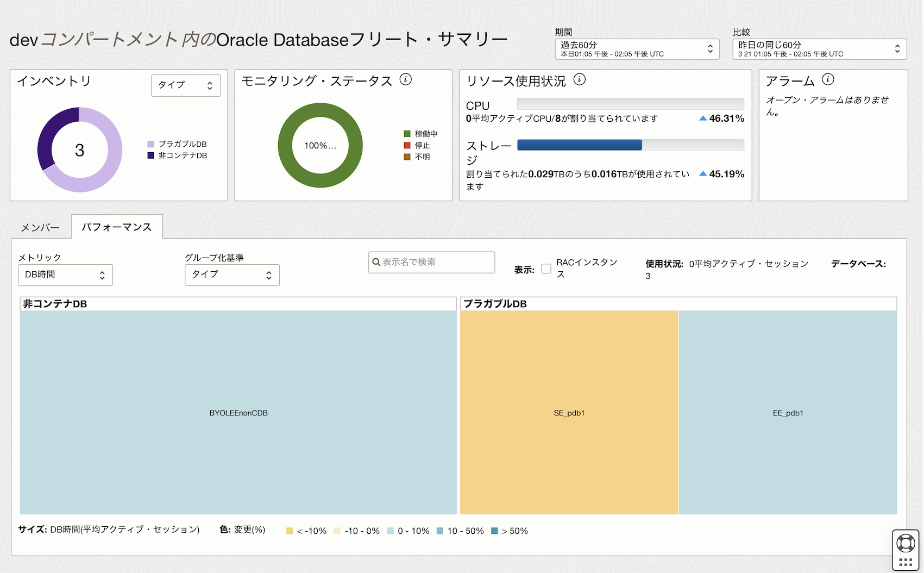The width and height of the screenshot is (924, 573).
Task: Click the 100%… monitoring status label
Action: coord(320,146)
